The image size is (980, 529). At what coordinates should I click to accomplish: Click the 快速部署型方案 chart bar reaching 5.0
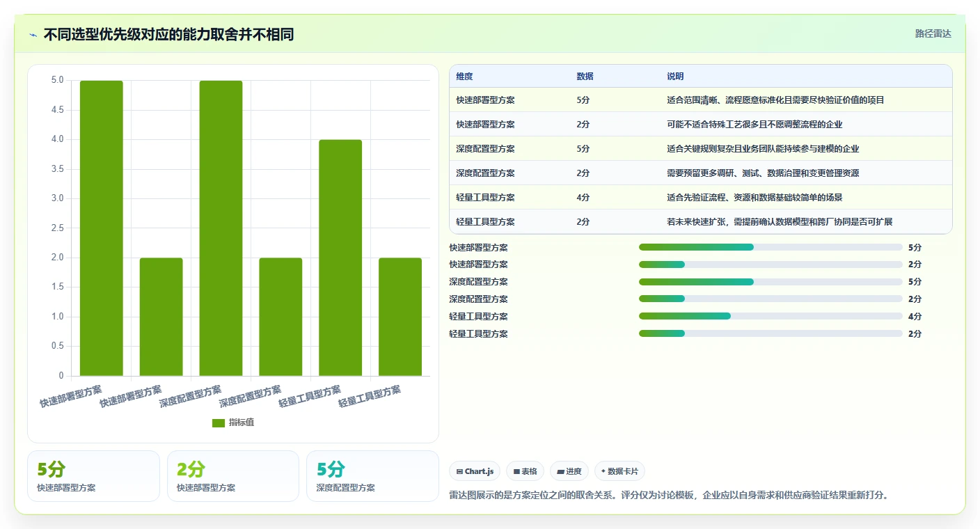coord(102,228)
